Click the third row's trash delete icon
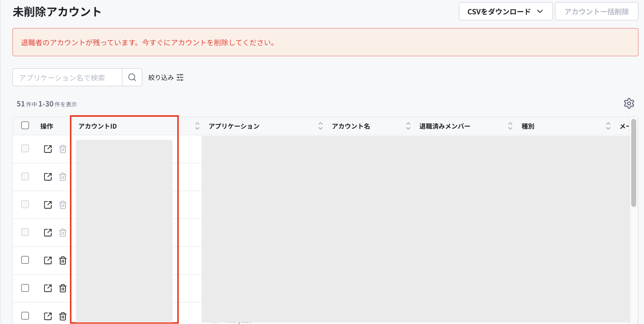Image resolution: width=644 pixels, height=324 pixels. pyautogui.click(x=63, y=205)
